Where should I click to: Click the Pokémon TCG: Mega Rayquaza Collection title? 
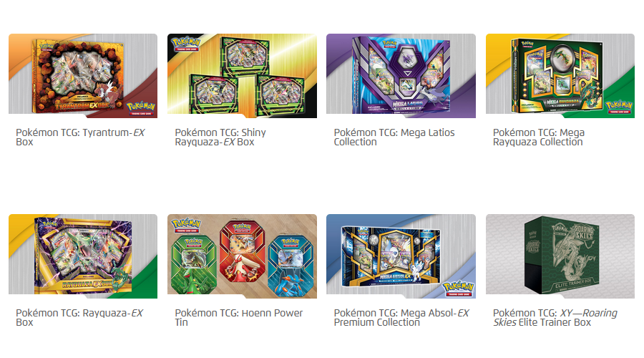(x=539, y=137)
